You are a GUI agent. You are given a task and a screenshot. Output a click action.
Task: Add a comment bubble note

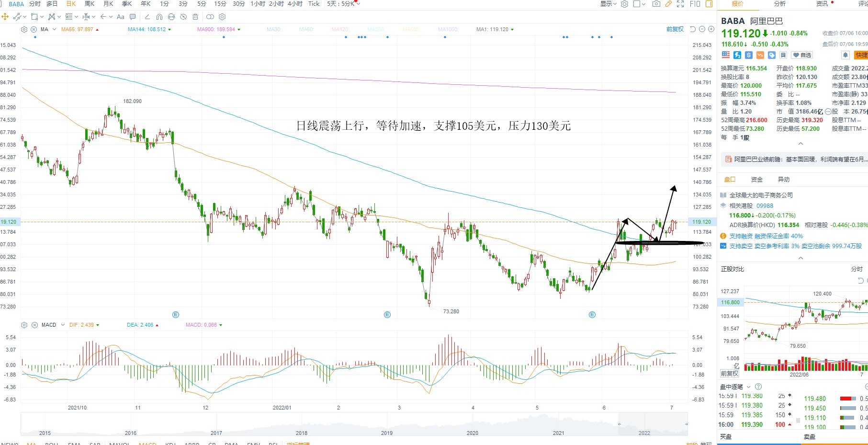(x=133, y=17)
